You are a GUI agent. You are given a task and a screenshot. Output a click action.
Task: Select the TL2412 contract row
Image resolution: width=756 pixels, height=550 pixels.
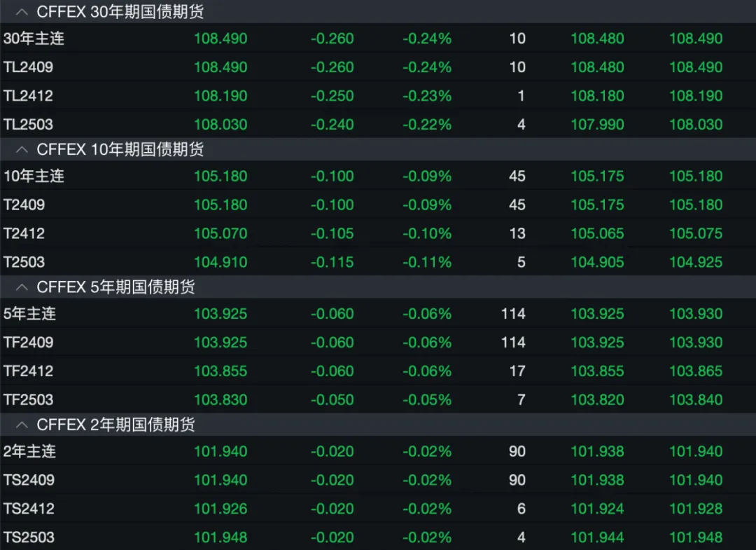pos(28,96)
